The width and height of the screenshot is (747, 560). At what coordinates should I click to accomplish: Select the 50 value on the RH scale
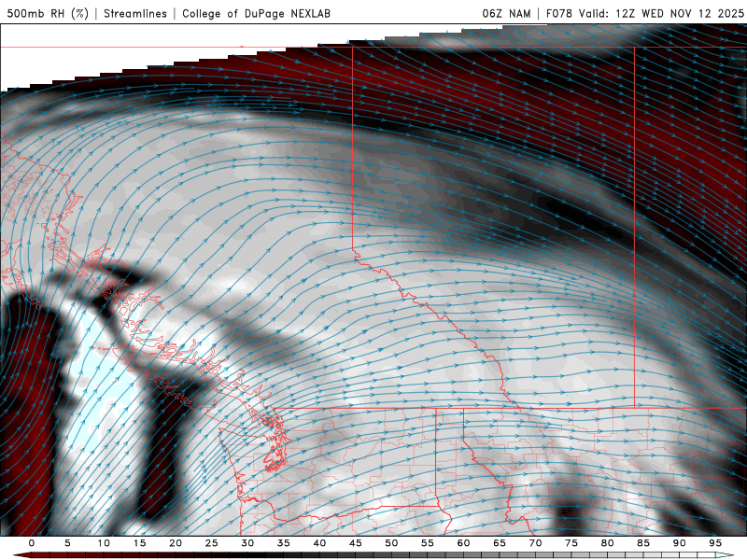[x=391, y=543]
